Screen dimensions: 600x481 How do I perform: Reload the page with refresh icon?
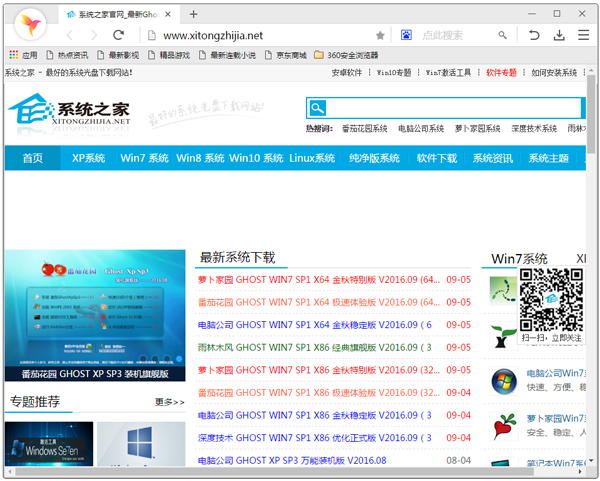tap(119, 35)
